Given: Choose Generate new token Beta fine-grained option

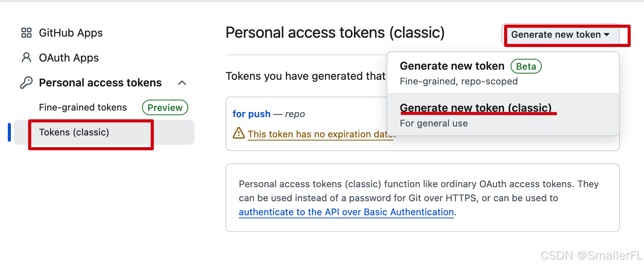Looking at the screenshot, I should 452,66.
